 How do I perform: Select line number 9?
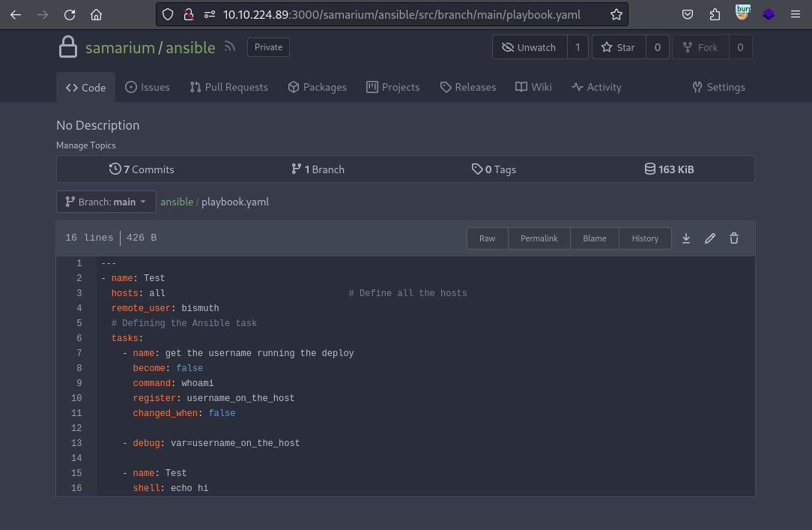pyautogui.click(x=79, y=383)
